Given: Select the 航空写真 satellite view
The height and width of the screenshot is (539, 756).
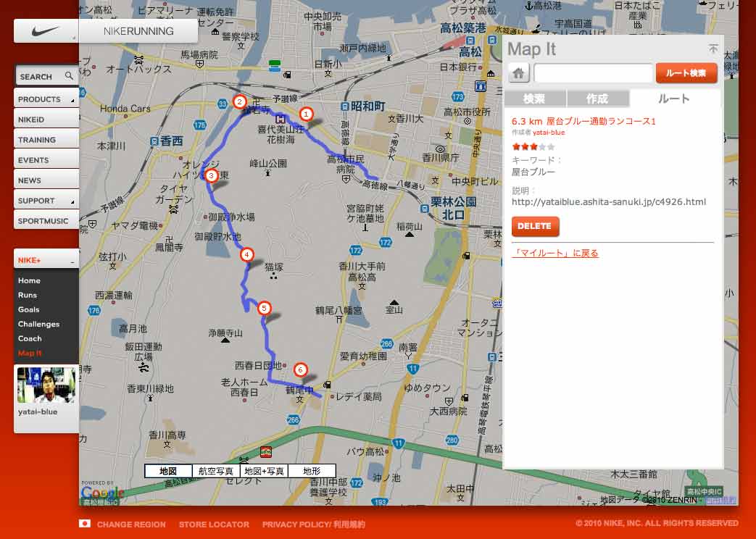Looking at the screenshot, I should (215, 471).
